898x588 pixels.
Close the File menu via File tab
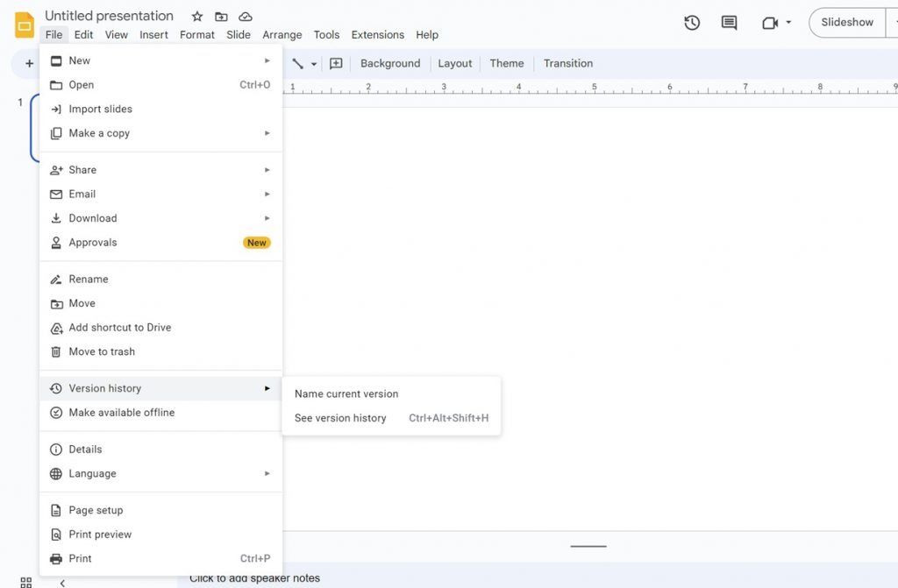pos(53,35)
